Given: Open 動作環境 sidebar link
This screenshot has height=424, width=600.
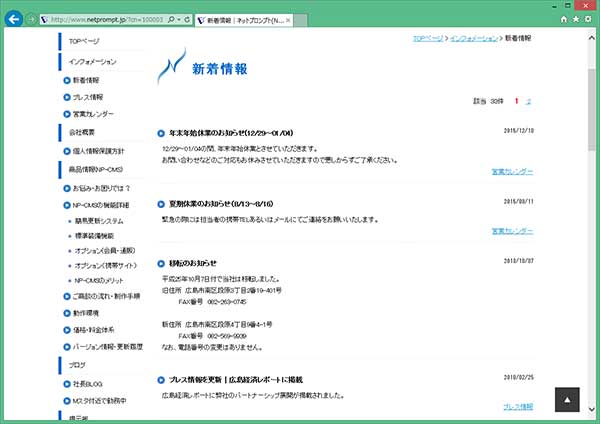Looking at the screenshot, I should 86,313.
